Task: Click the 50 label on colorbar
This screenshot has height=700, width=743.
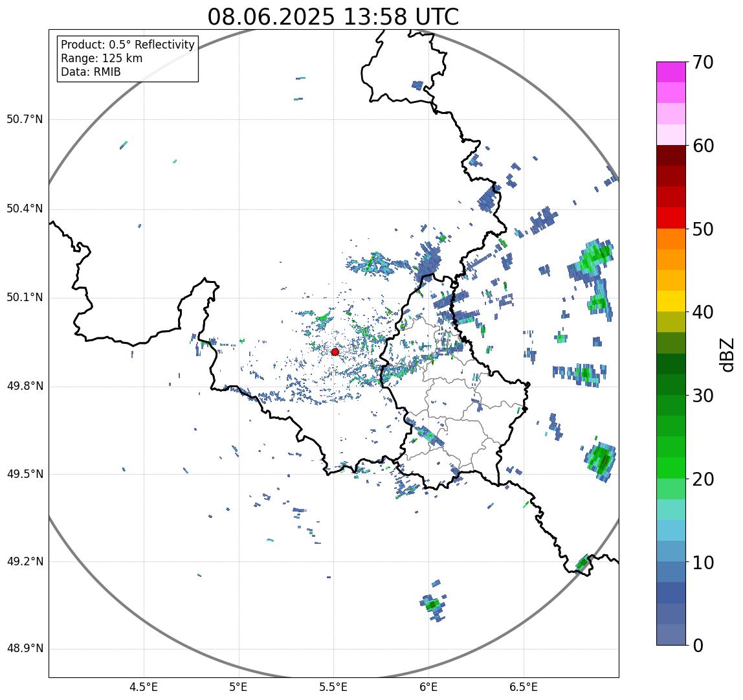Action: pos(703,229)
